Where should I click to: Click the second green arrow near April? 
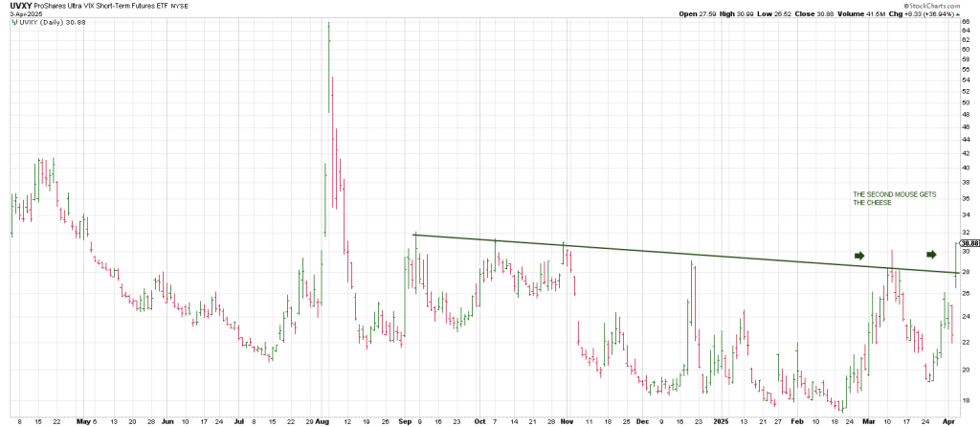(x=930, y=254)
